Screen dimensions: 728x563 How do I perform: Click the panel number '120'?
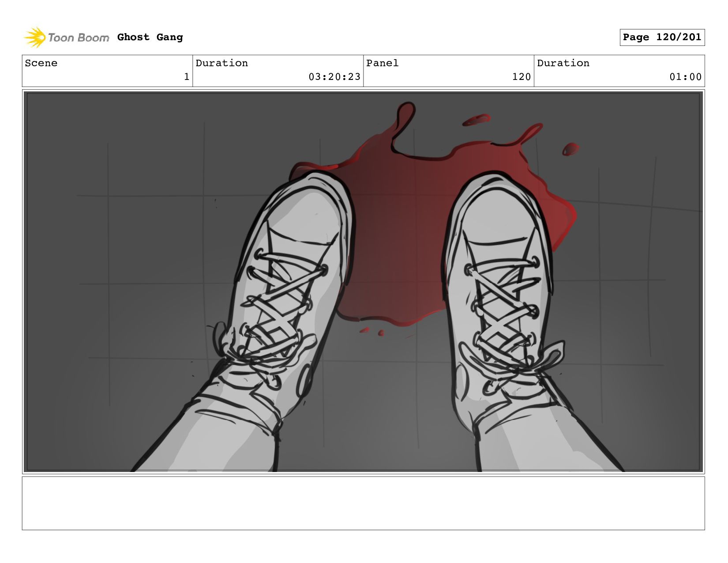(x=522, y=77)
